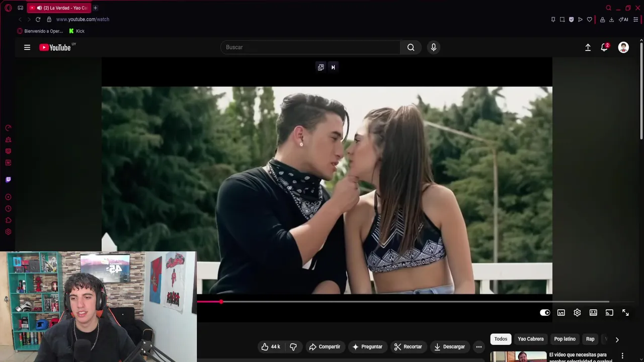
Task: Click the Compartir share button
Action: [x=325, y=347]
